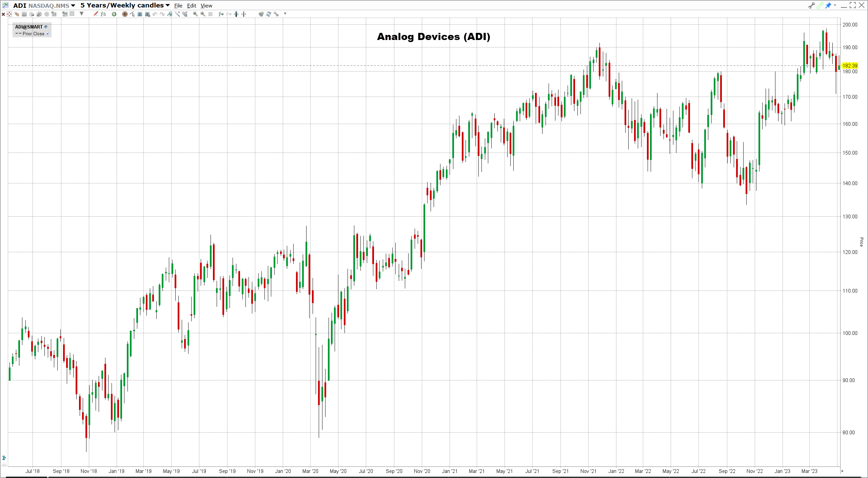868x478 pixels.
Task: Click the refresh arrows toolbar icon
Action: 269,14
